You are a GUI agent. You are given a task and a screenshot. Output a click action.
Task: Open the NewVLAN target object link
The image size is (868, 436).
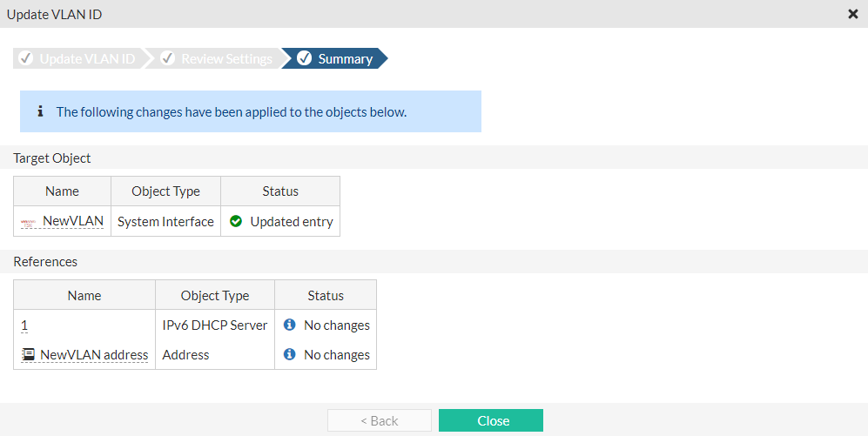coord(73,222)
